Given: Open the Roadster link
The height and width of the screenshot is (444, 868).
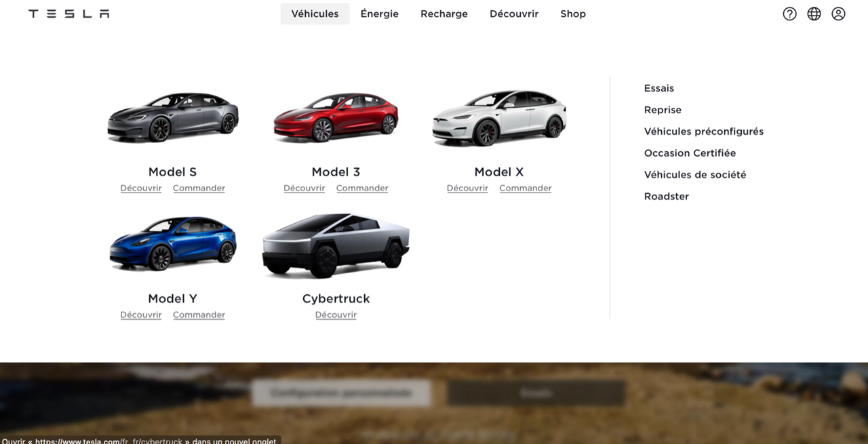Looking at the screenshot, I should [667, 197].
